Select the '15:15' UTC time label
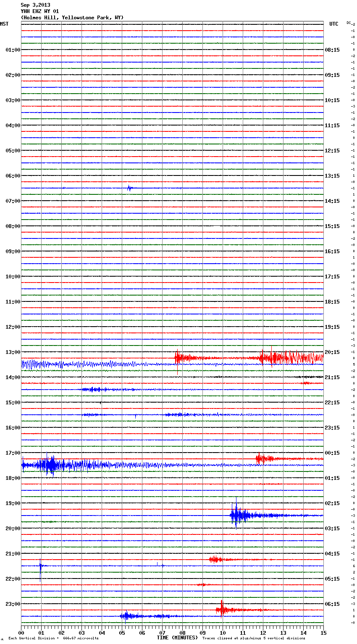357x644 pixels. coord(332,226)
